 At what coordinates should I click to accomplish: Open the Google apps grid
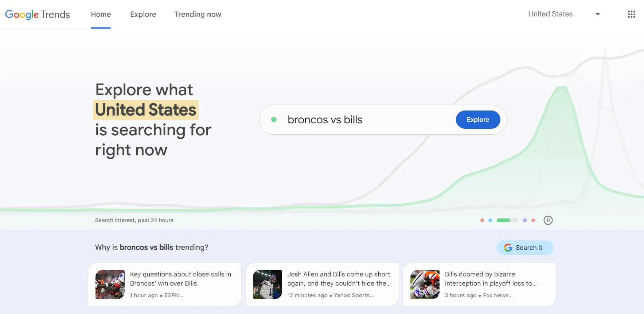(x=631, y=14)
